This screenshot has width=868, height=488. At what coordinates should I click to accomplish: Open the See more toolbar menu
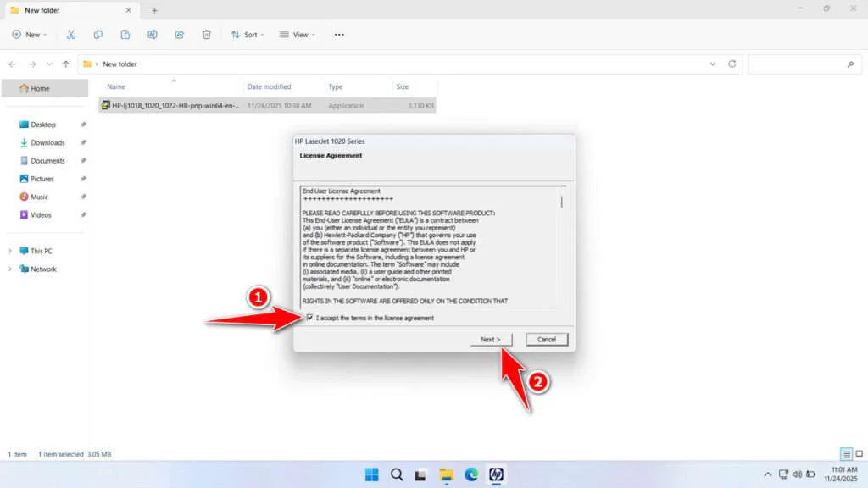pyautogui.click(x=339, y=34)
